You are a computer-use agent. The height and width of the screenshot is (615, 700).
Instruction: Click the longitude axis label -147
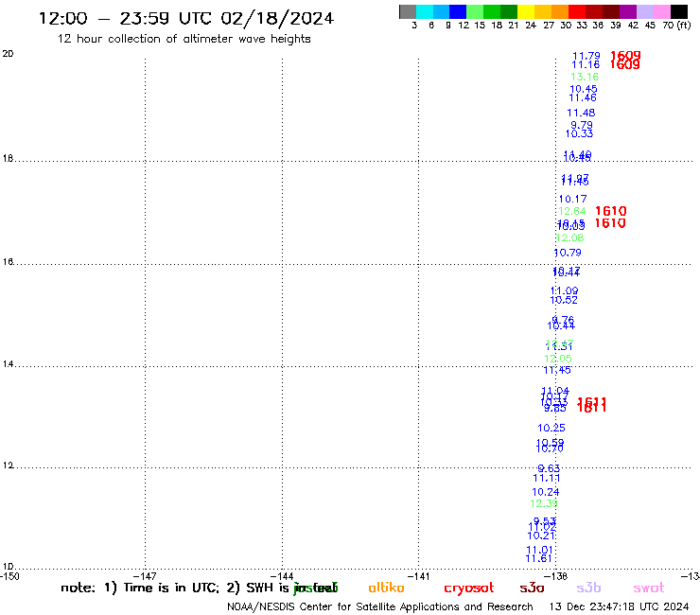[145, 576]
